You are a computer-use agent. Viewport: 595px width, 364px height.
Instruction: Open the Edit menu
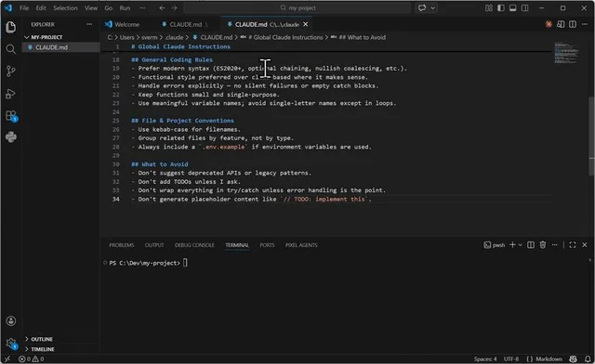[x=41, y=8]
